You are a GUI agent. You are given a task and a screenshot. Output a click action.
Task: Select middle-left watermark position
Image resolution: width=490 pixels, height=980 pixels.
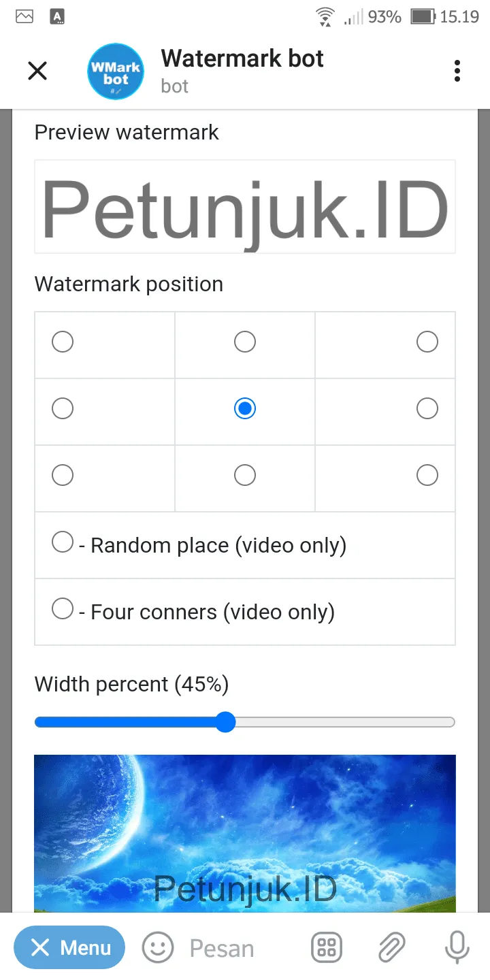pos(63,408)
